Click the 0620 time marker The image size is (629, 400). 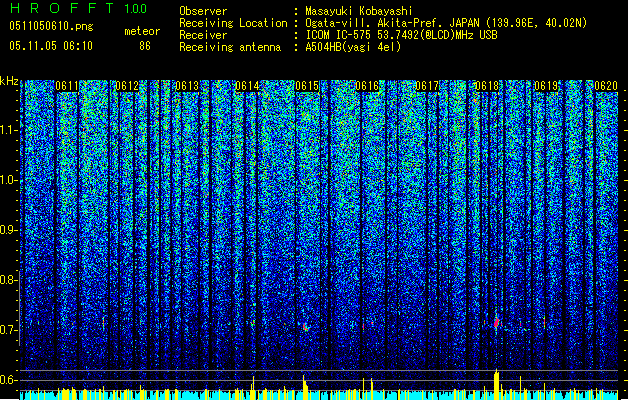tap(606, 86)
